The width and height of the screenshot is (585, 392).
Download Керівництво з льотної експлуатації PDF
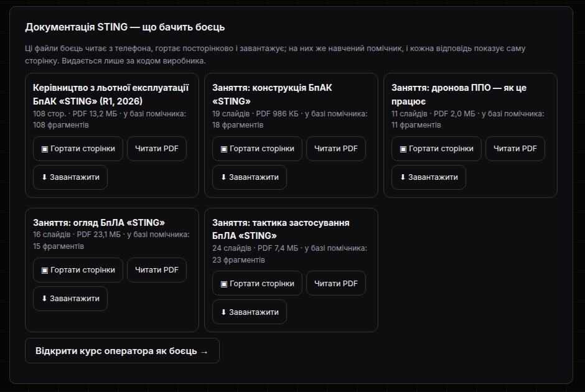click(x=70, y=177)
